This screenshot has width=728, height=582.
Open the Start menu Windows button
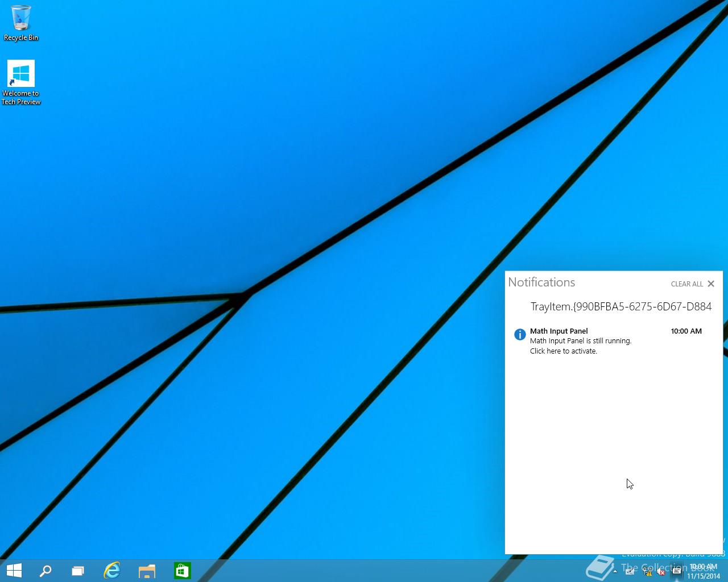14,571
